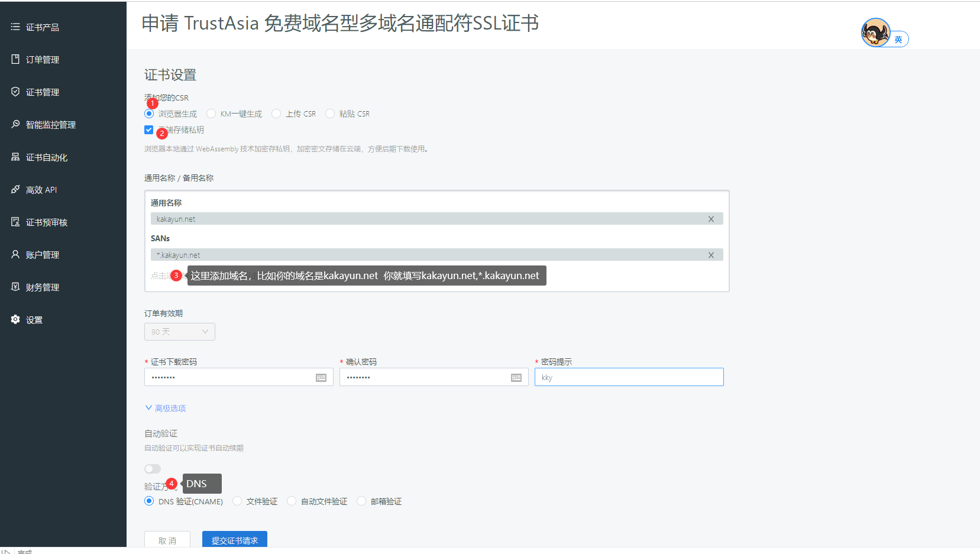The image size is (980, 554).
Task: Remove kakayun.net common name with X icon
Action: [x=711, y=219]
